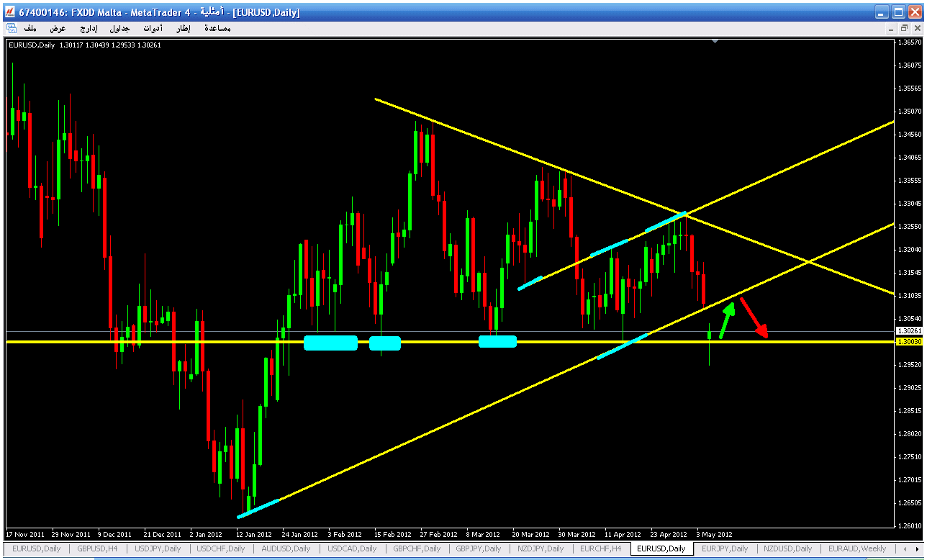This screenshot has height=560, width=927.
Task: Click the 1.31035 price scale label
Action: point(910,295)
